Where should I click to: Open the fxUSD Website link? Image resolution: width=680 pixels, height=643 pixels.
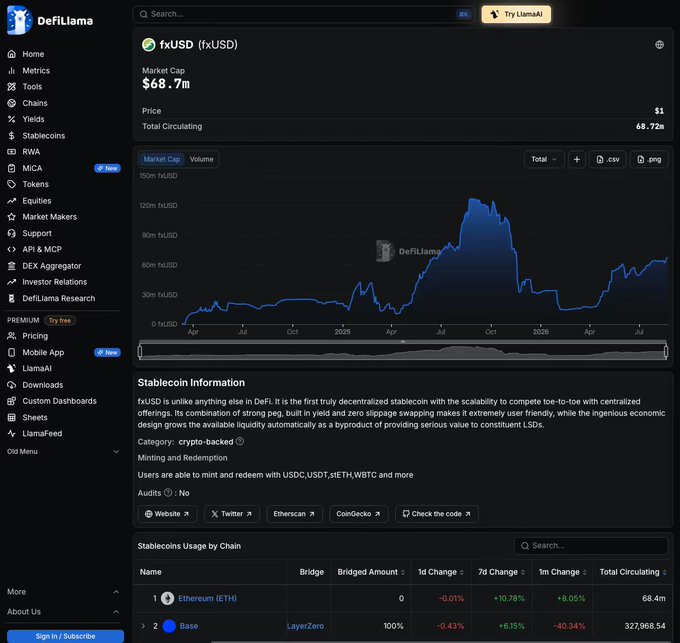pos(167,514)
